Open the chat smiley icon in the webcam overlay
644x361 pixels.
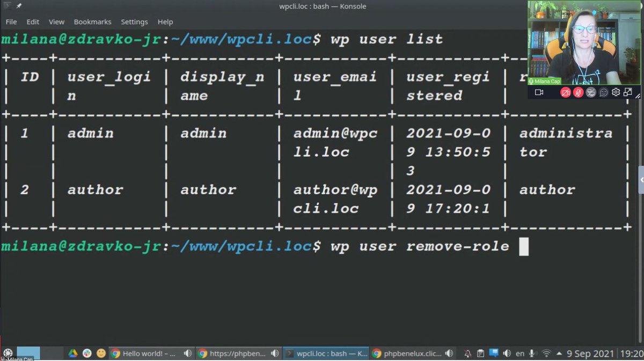pos(604,92)
